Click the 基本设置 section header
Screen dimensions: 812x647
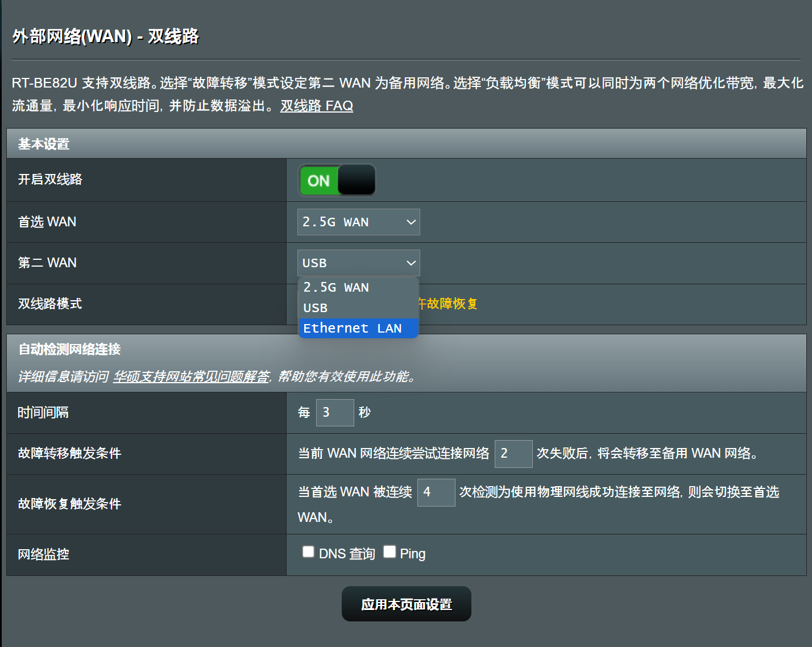pos(44,144)
